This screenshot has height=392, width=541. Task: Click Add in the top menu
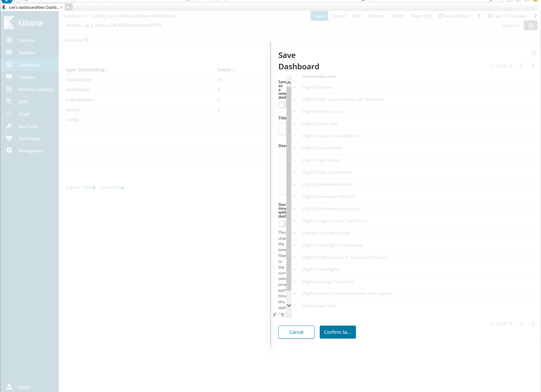point(356,16)
